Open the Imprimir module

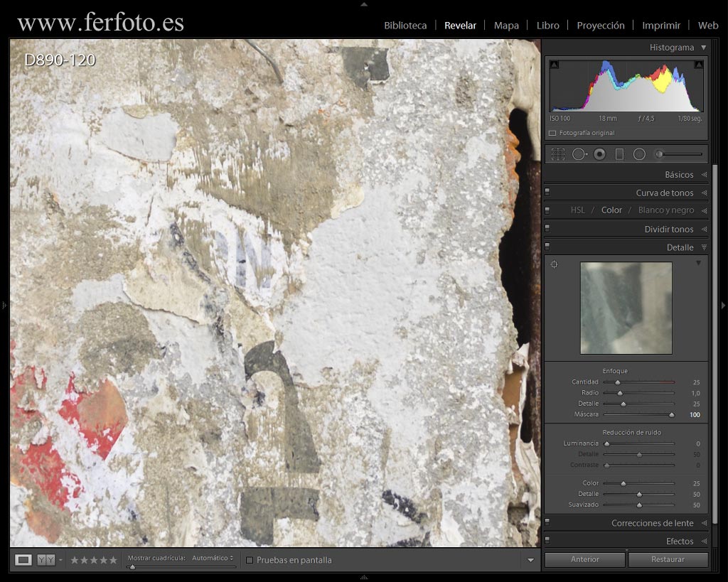(661, 26)
